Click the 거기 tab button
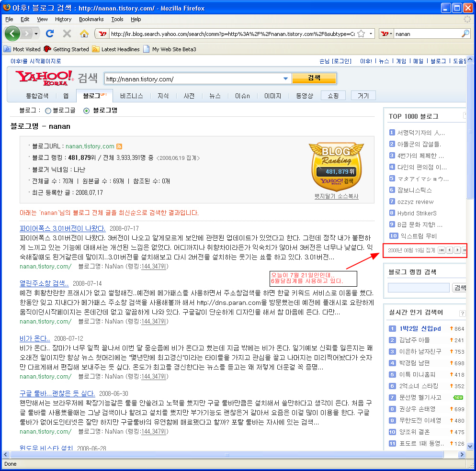 [x=363, y=96]
